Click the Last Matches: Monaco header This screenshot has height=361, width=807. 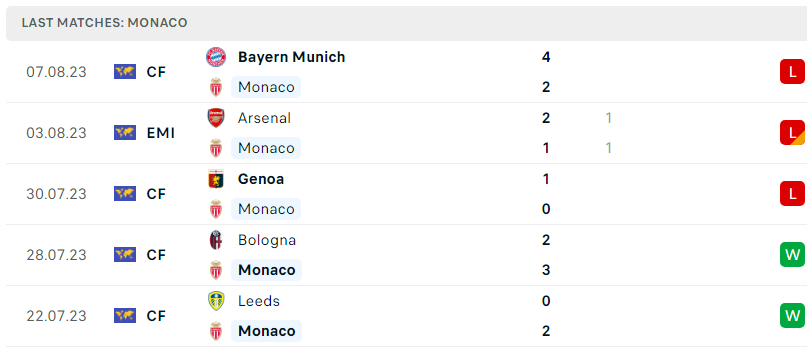click(x=104, y=23)
